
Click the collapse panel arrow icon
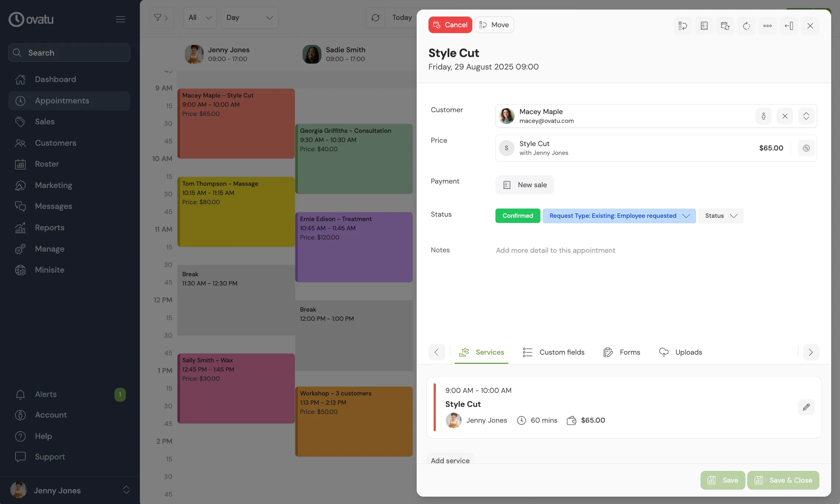(789, 26)
